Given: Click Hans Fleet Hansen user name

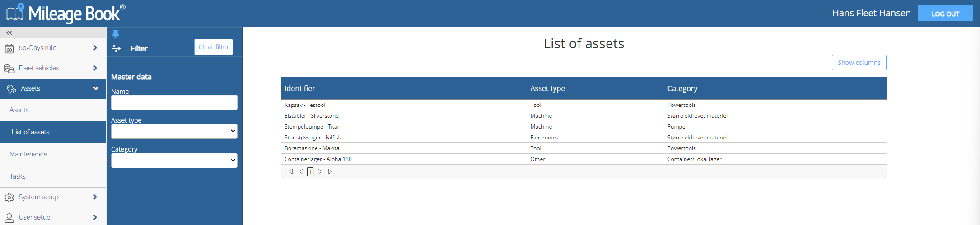Looking at the screenshot, I should point(872,13).
